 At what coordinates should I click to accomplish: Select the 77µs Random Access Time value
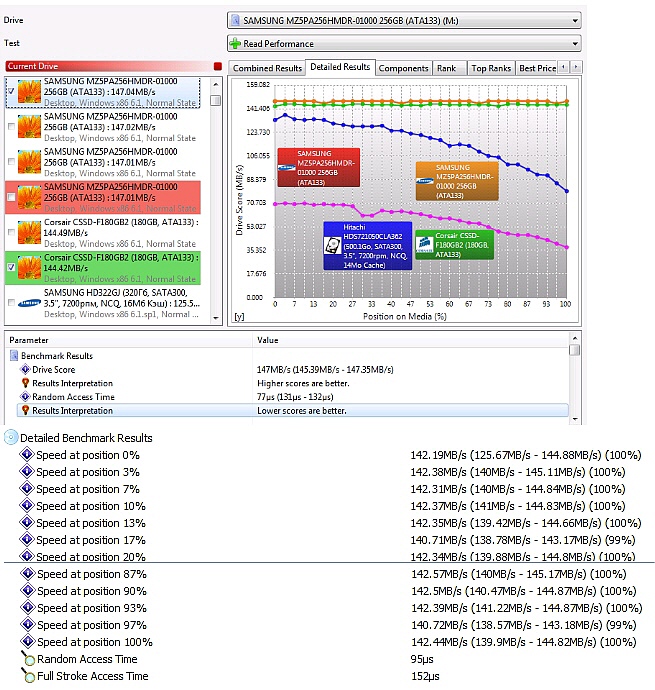295,396
